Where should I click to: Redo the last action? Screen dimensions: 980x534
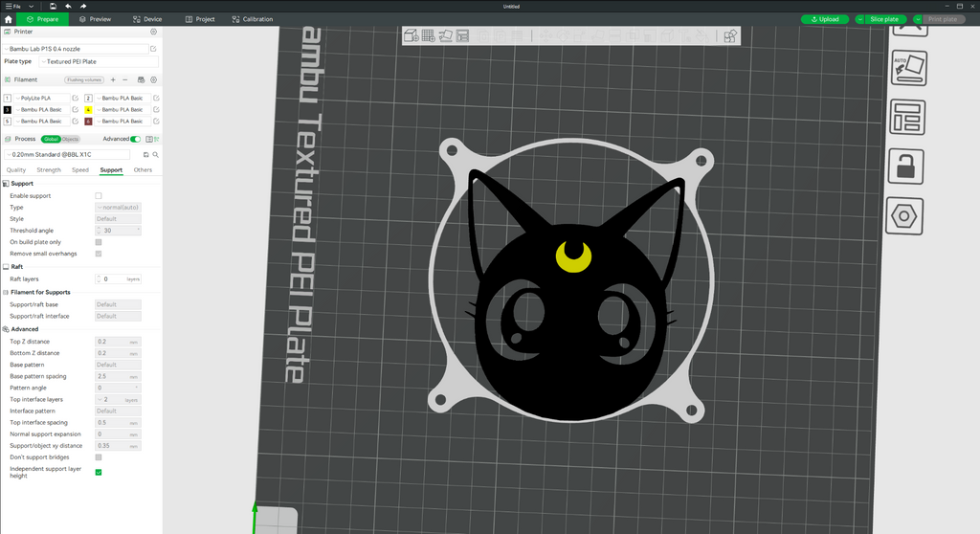[83, 7]
